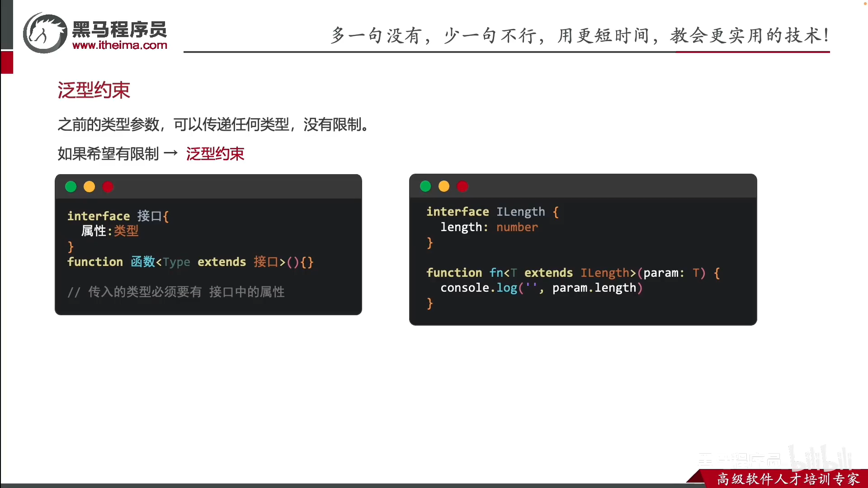Screen dimensions: 868x488
Task: Click the red 泛型约束 text after arrow
Action: (x=215, y=154)
